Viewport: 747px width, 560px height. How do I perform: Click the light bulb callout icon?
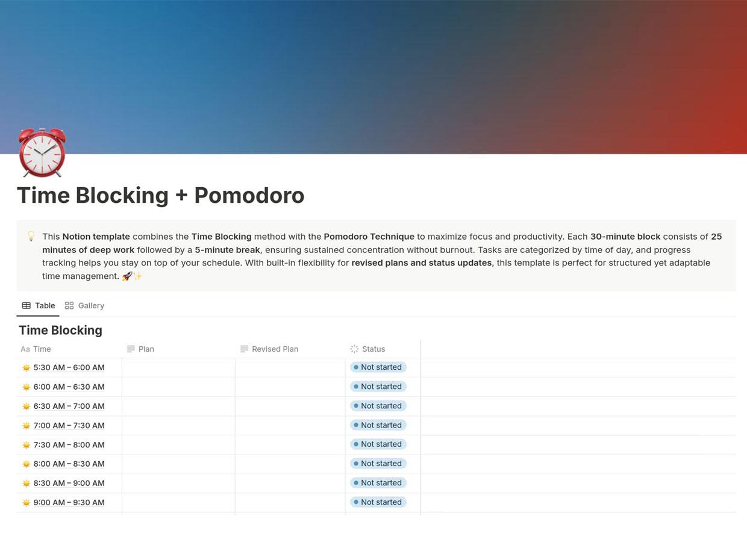tap(31, 236)
